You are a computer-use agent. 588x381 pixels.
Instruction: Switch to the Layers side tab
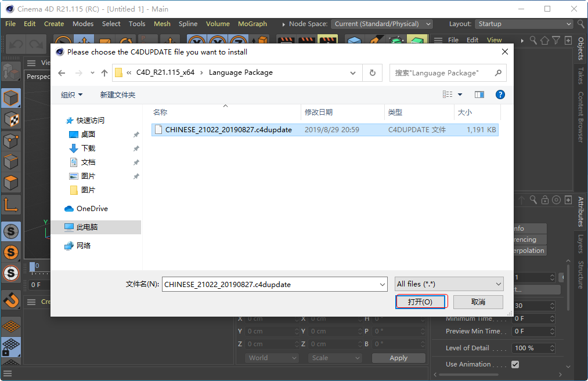(x=580, y=244)
